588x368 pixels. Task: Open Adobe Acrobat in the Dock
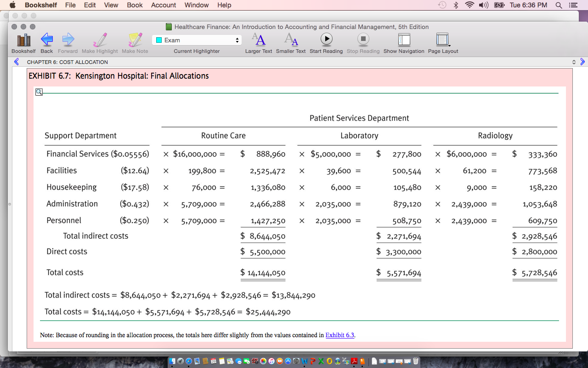[354, 361]
